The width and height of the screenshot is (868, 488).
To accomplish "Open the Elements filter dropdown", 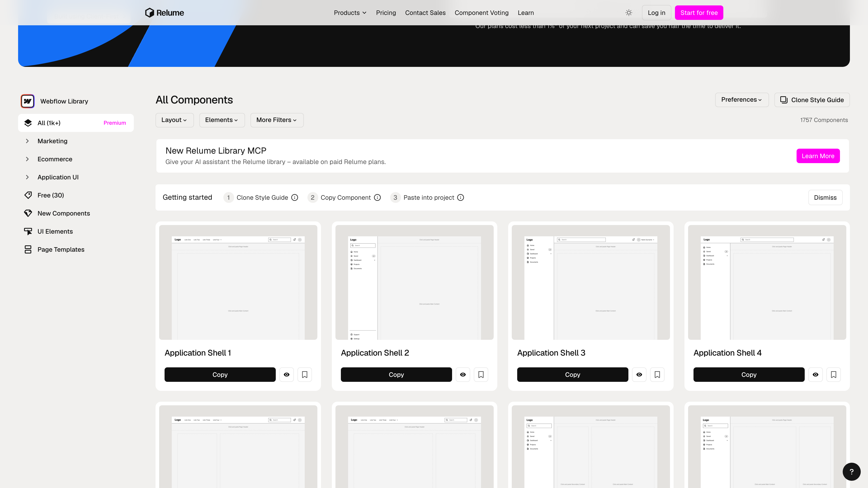I will coord(222,120).
